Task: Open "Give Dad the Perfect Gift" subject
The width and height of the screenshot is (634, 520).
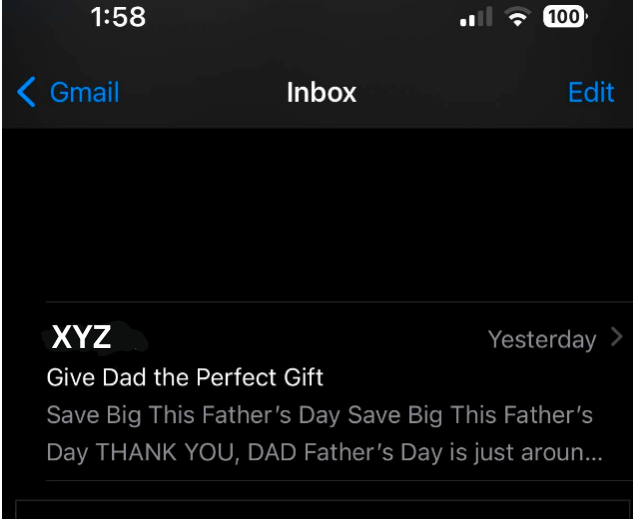Action: point(185,377)
